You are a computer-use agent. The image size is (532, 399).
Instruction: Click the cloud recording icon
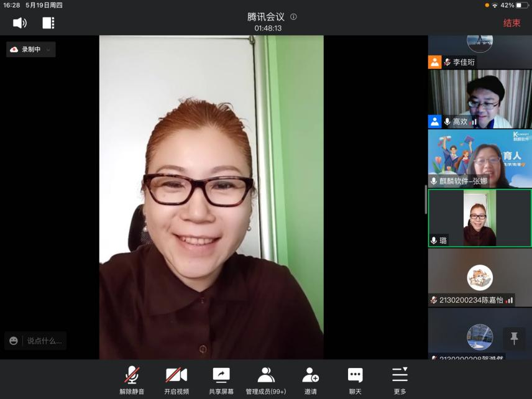[14, 50]
